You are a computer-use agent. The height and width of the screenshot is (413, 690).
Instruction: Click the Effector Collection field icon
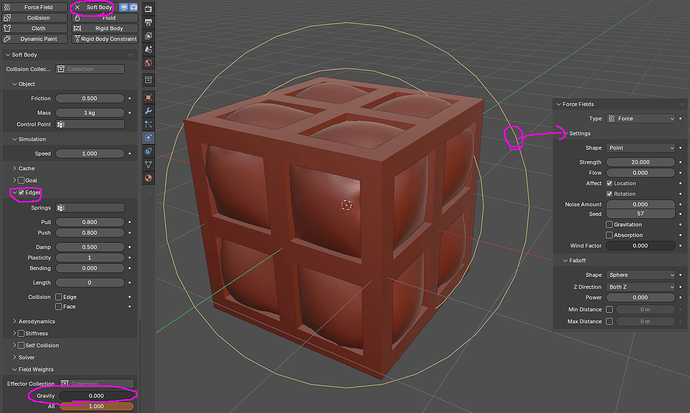pyautogui.click(x=65, y=384)
